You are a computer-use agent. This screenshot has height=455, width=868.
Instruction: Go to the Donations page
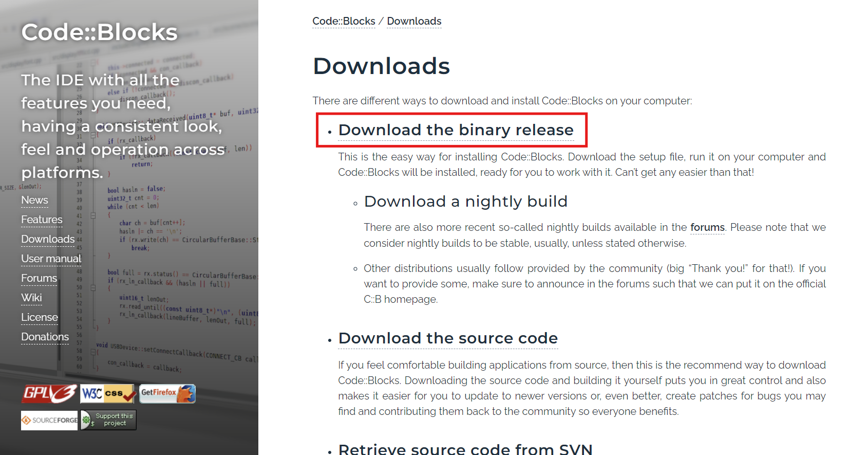coord(45,337)
